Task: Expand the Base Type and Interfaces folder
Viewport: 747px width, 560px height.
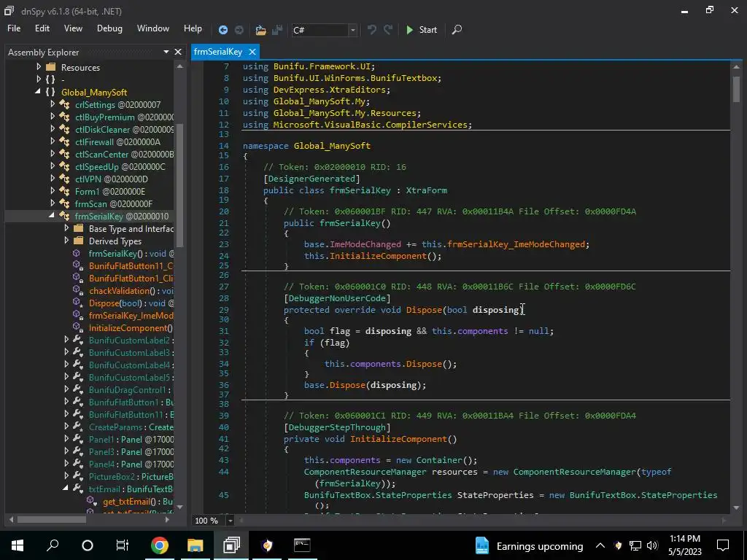Action: (x=66, y=228)
